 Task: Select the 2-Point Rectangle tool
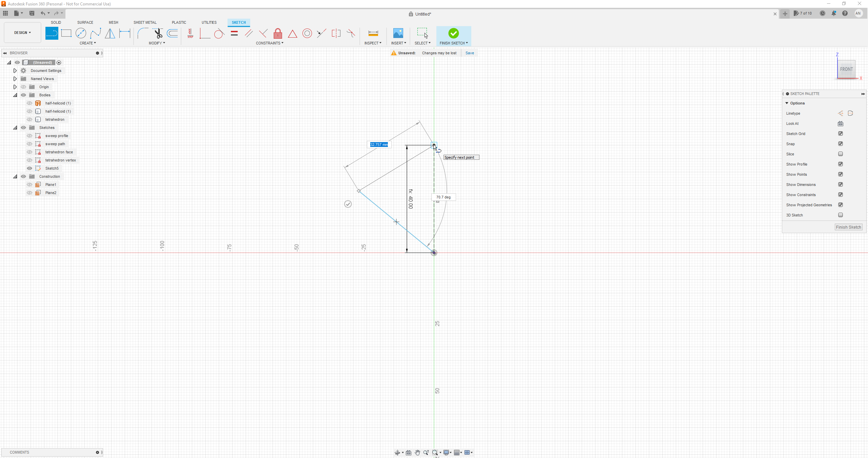66,33
